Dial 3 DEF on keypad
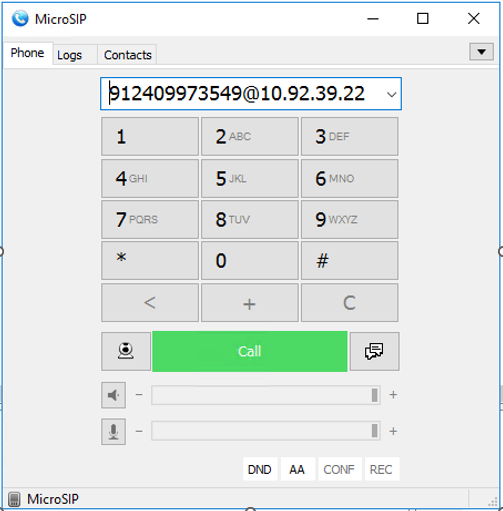503x511 pixels. (349, 136)
